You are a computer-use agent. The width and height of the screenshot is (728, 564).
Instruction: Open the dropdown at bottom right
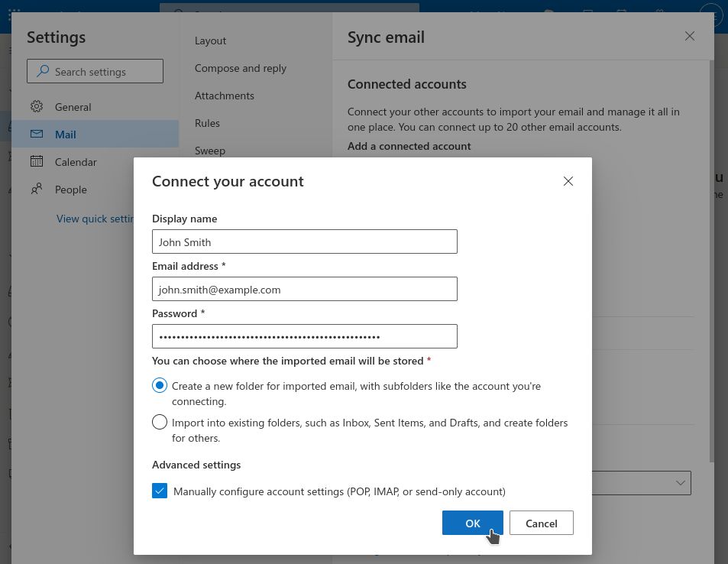coord(680,482)
